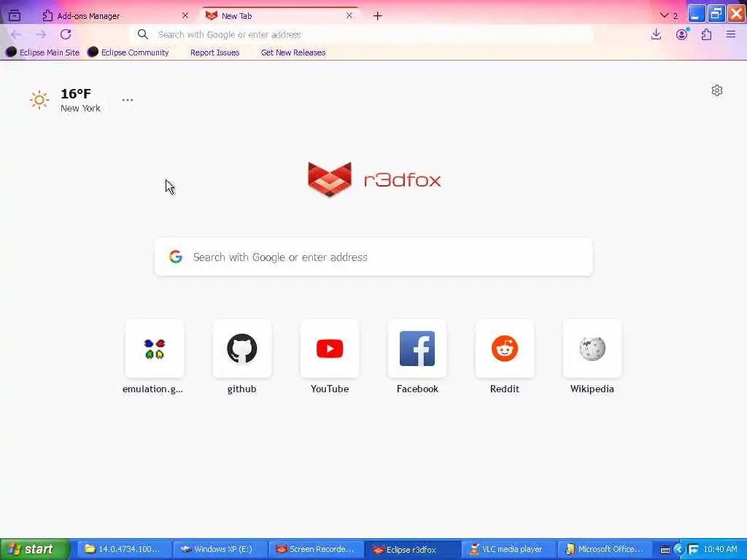The image size is (747, 560).
Task: Open Report Issues bookmark
Action: [x=214, y=52]
